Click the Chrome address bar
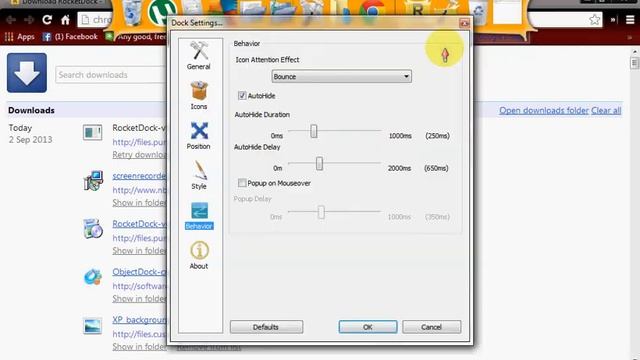This screenshot has width=640, height=360. (x=96, y=20)
